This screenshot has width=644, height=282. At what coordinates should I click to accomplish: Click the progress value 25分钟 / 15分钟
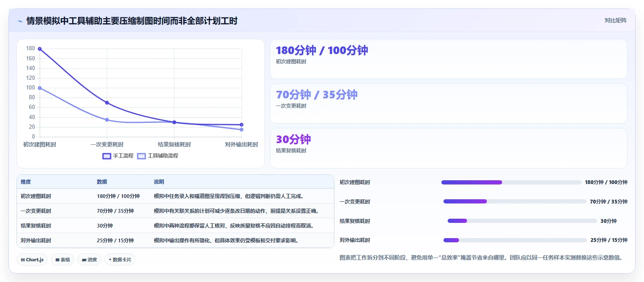tap(609, 240)
